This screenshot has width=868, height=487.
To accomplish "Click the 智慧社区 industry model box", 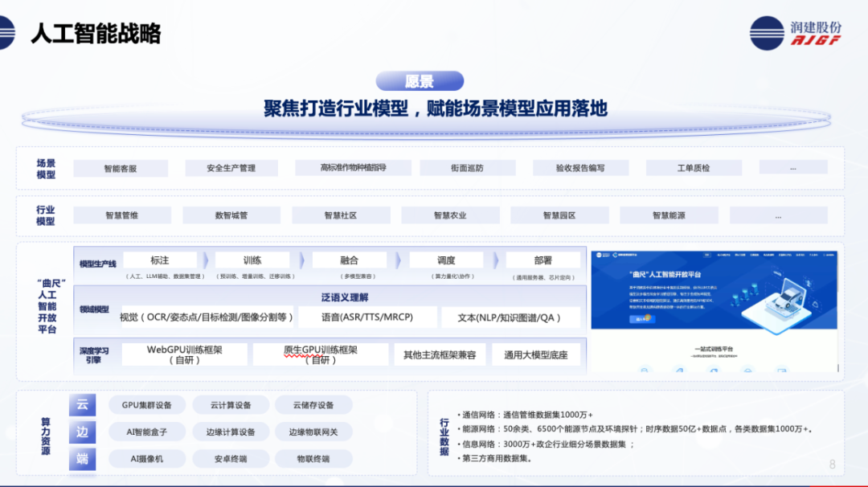I will pyautogui.click(x=341, y=215).
